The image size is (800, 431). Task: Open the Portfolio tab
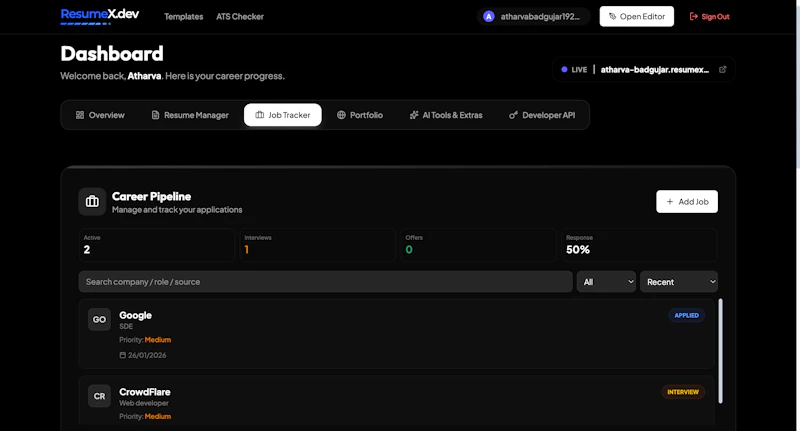360,115
